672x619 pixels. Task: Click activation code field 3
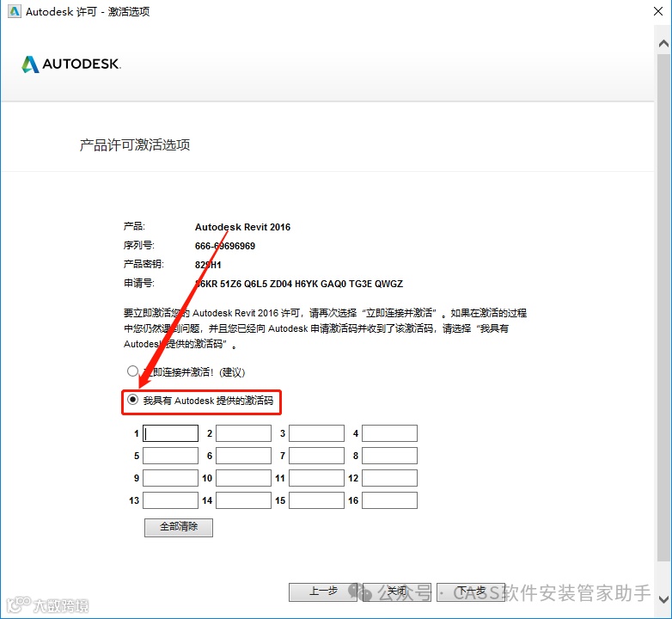pyautogui.click(x=317, y=433)
